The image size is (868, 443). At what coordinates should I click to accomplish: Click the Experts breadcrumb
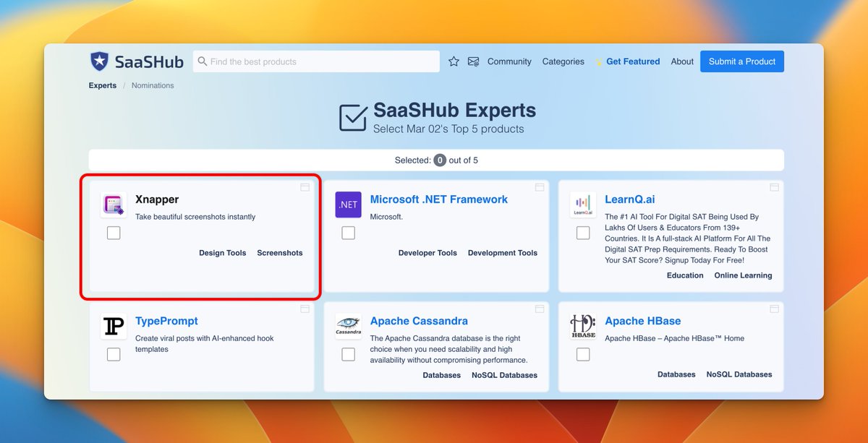point(103,85)
